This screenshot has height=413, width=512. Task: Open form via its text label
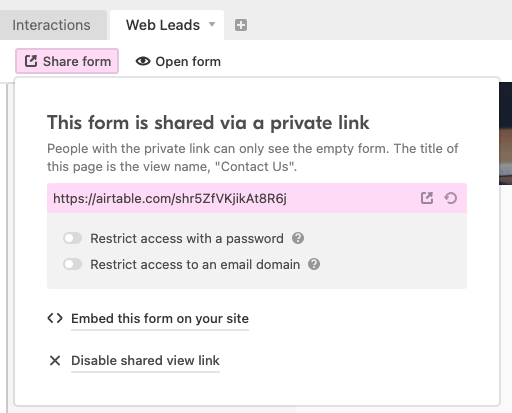pyautogui.click(x=188, y=62)
